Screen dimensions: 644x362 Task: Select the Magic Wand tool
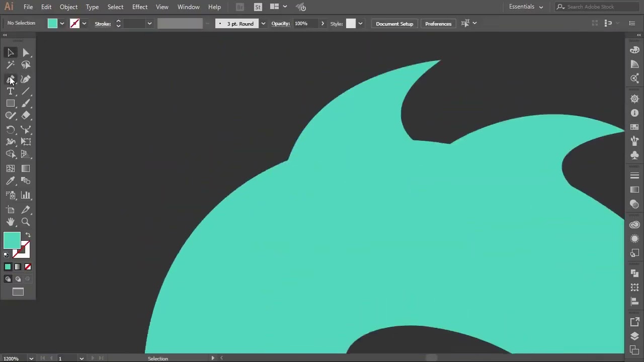[x=11, y=65]
